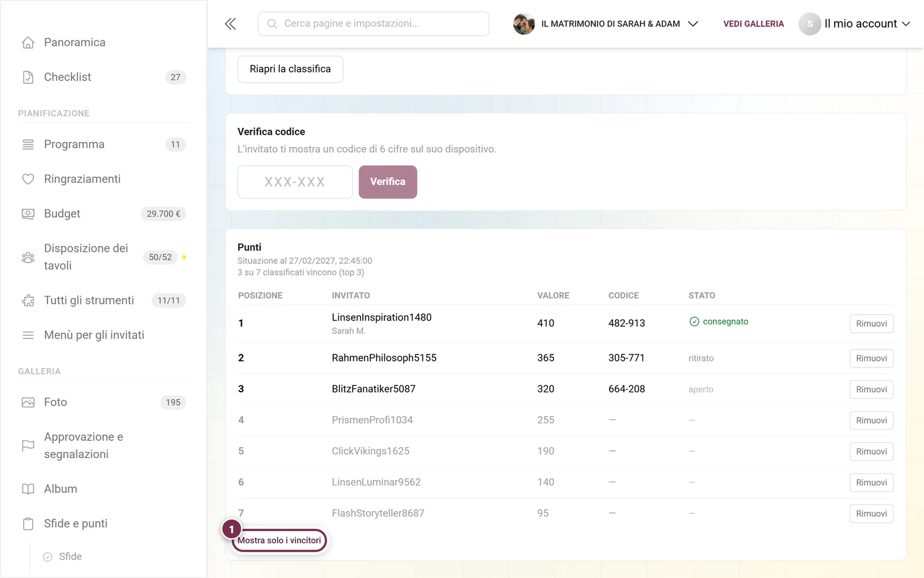Click the Checklist document icon

(28, 77)
